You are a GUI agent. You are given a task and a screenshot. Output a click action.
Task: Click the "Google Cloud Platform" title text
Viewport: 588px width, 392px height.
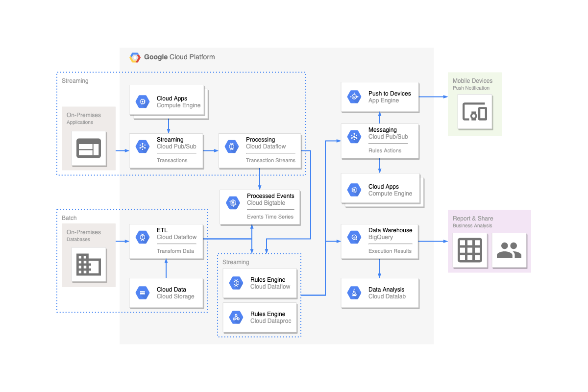[179, 57]
